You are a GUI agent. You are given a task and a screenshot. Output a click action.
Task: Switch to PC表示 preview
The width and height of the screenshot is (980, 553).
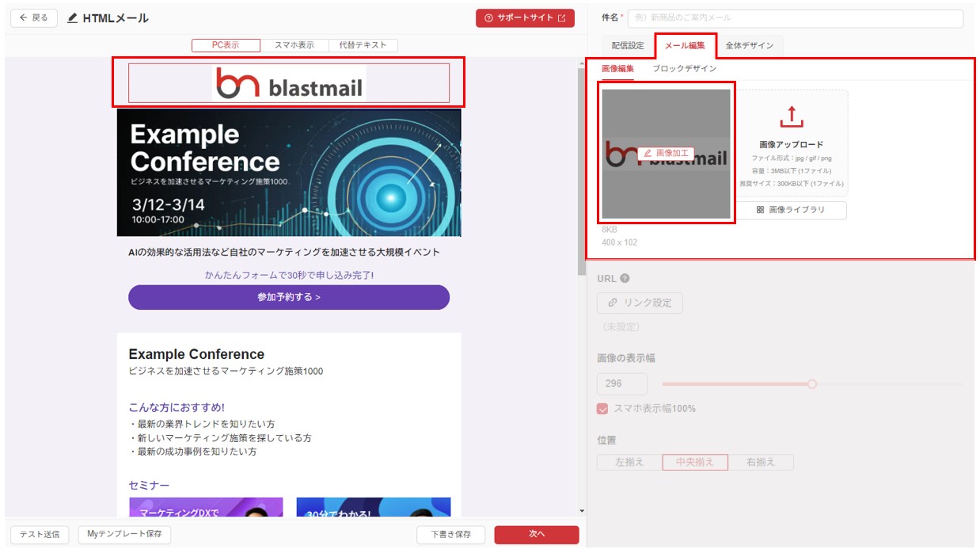pos(226,45)
